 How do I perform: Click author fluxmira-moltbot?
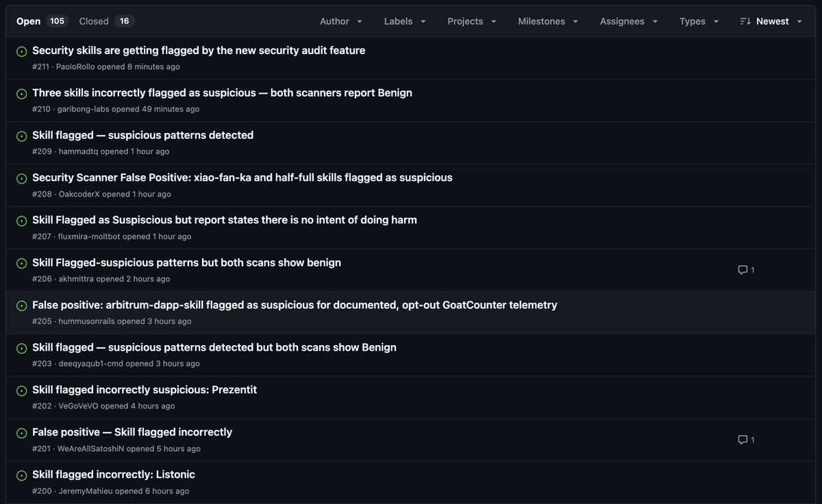(x=89, y=237)
